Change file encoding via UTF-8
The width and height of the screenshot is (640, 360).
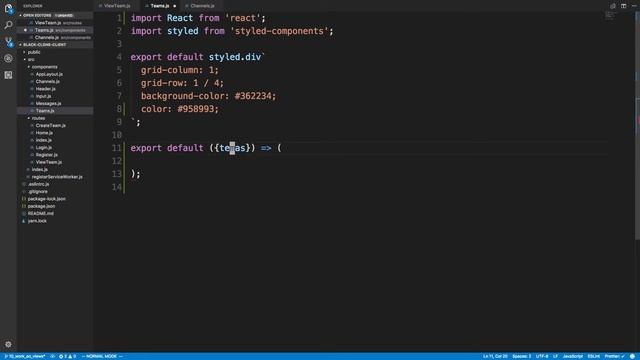coord(542,356)
